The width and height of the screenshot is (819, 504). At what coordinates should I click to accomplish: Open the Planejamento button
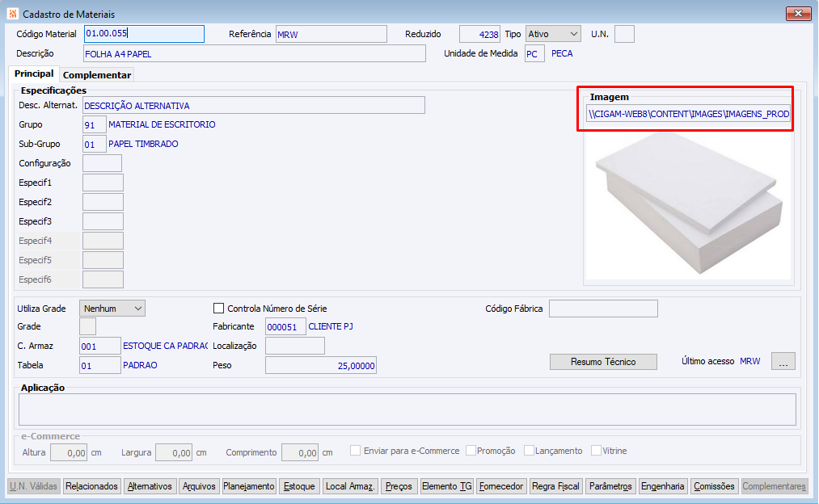[x=249, y=486]
